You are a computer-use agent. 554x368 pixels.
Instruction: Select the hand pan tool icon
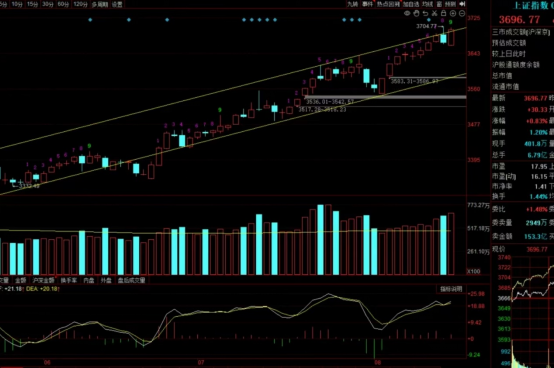[x=416, y=13]
